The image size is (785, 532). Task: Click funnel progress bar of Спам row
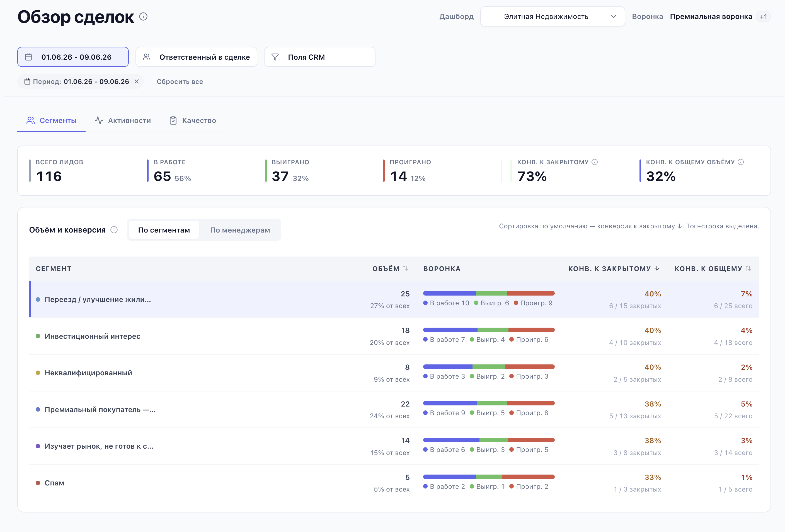pos(489,477)
